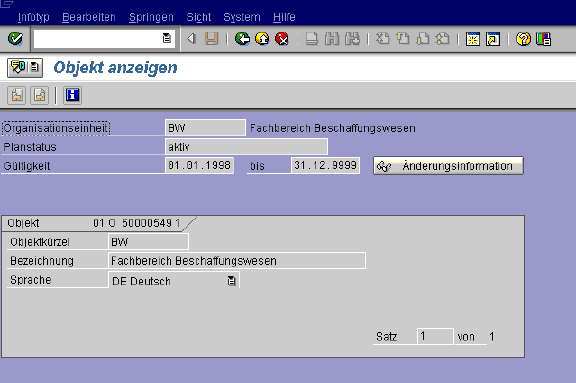Click the Gültigkeit start date 01.01.1998
Image resolution: width=576 pixels, height=383 pixels.
click(x=199, y=165)
